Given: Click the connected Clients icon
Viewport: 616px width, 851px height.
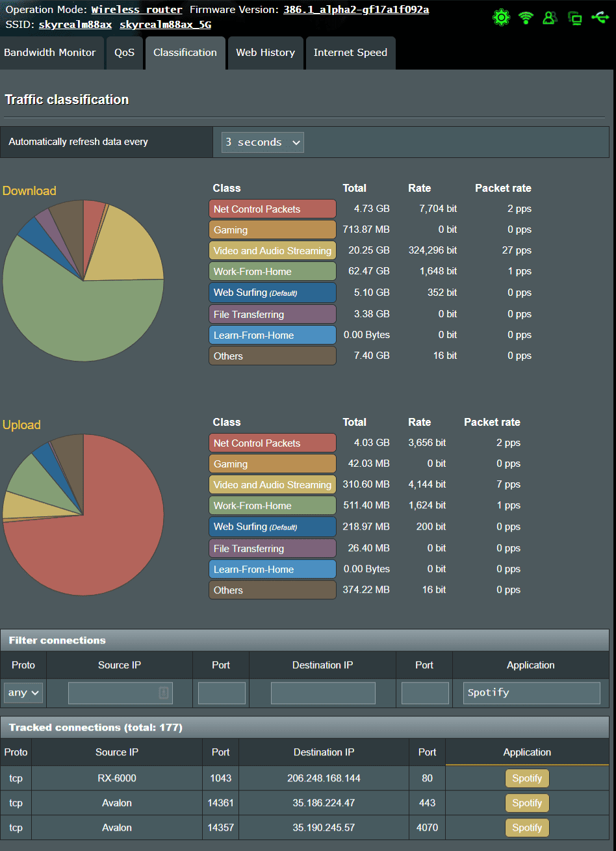Looking at the screenshot, I should click(x=550, y=18).
